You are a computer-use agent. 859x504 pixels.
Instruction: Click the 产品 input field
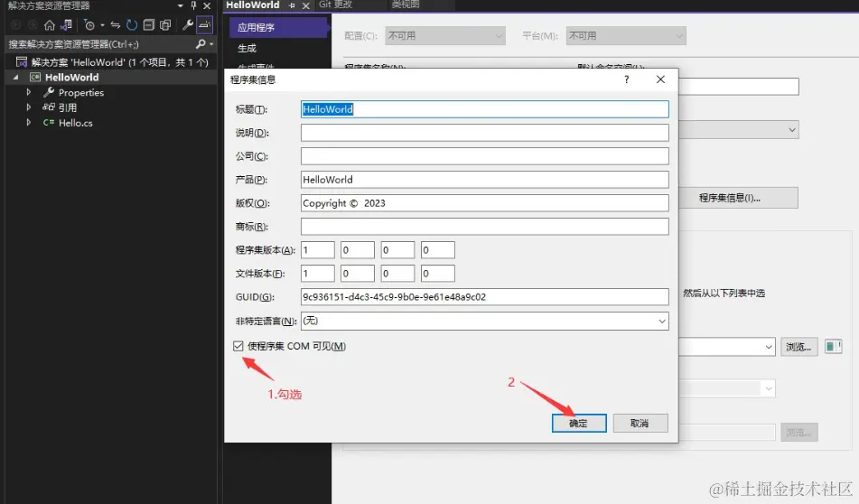click(x=485, y=180)
